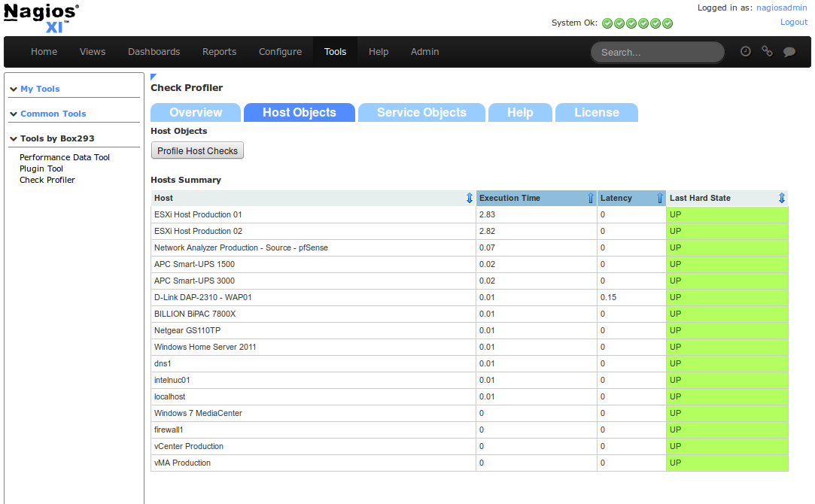Collapse the Tools by Box293 section chevron
This screenshot has height=504, width=815.
tap(14, 139)
